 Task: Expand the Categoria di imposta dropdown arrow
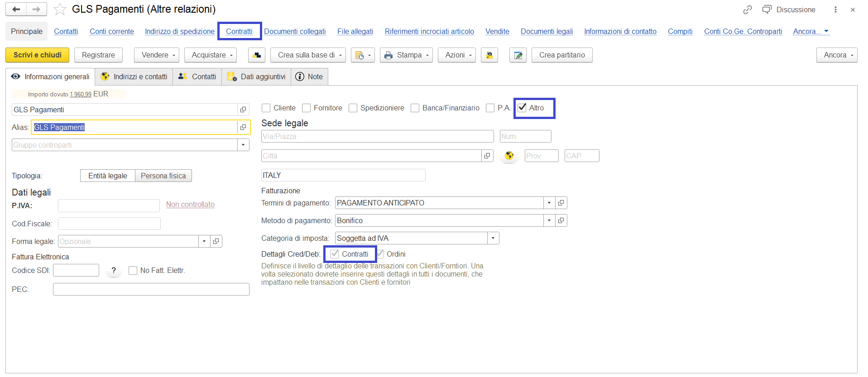(x=493, y=238)
